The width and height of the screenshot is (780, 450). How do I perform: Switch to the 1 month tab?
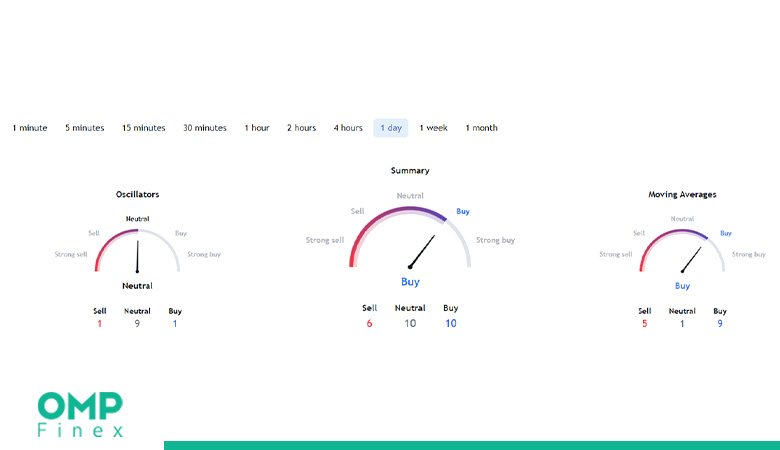tap(482, 128)
